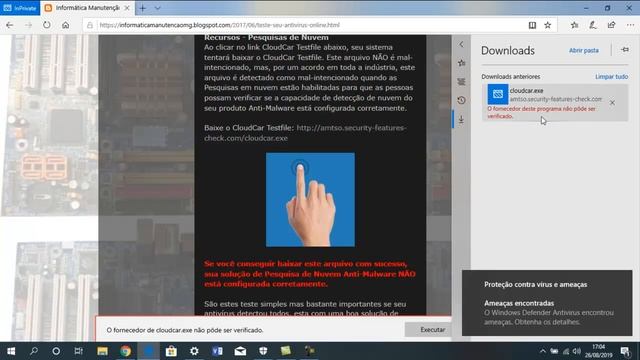
Task: Click the forward navigation arrow
Action: [28, 25]
